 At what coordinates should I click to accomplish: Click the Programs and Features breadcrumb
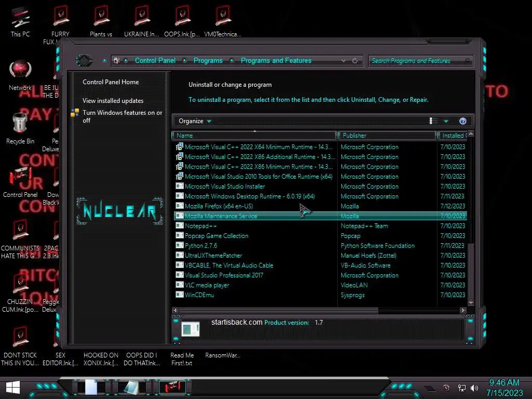pos(276,60)
